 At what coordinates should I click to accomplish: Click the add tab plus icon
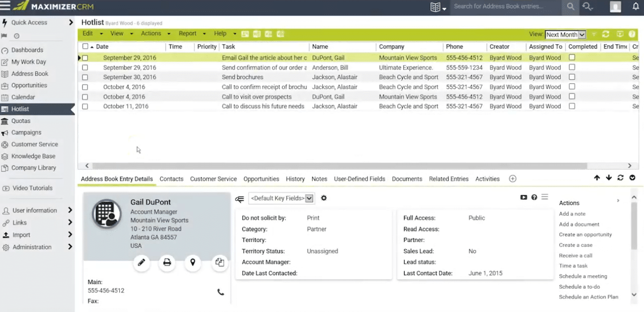[x=513, y=179]
